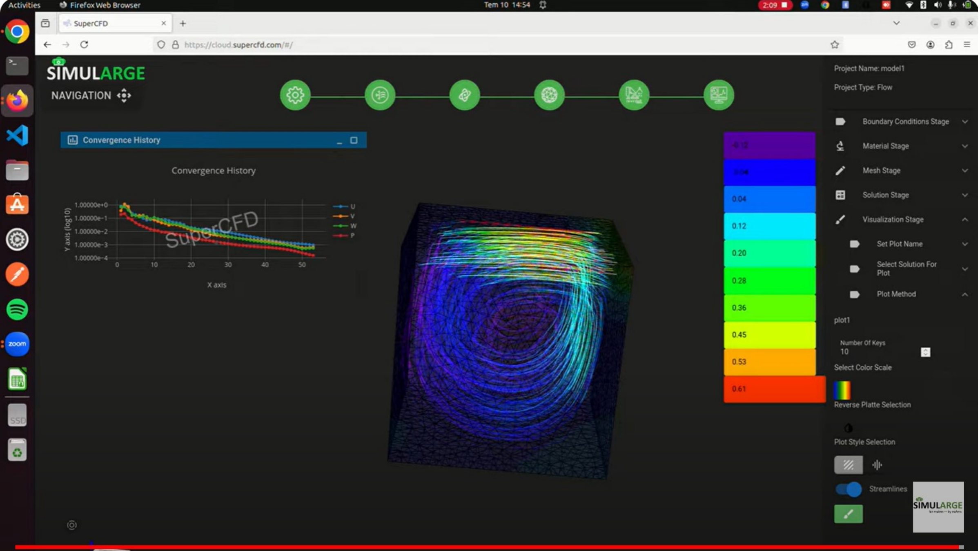Image resolution: width=980 pixels, height=551 pixels.
Task: Click the waveform plot style icon
Action: click(878, 465)
